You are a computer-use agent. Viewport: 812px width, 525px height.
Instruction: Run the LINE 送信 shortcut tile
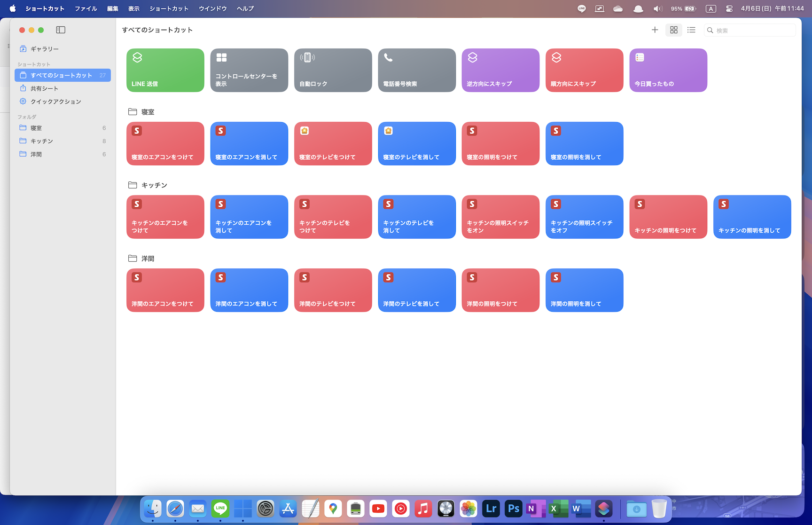pos(165,70)
